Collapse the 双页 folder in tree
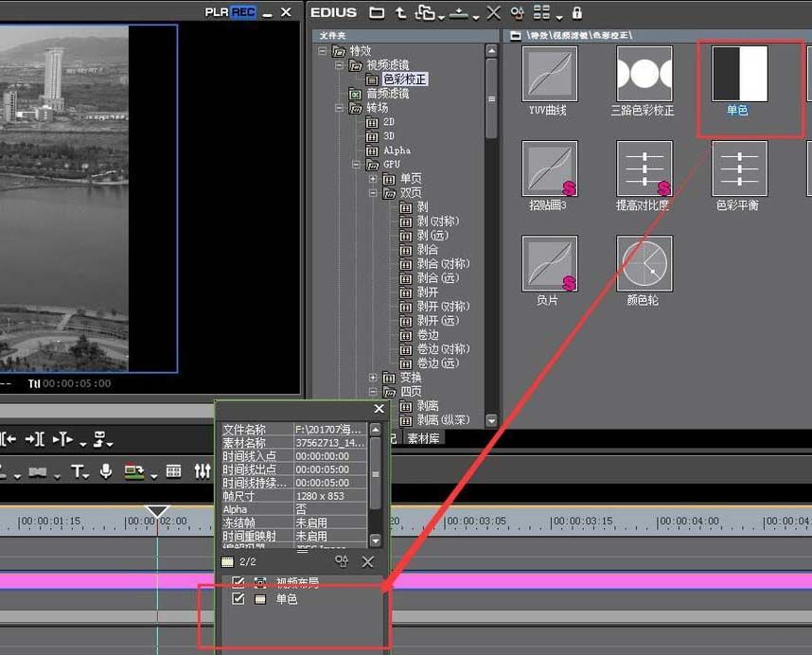The image size is (812, 655). click(x=374, y=193)
